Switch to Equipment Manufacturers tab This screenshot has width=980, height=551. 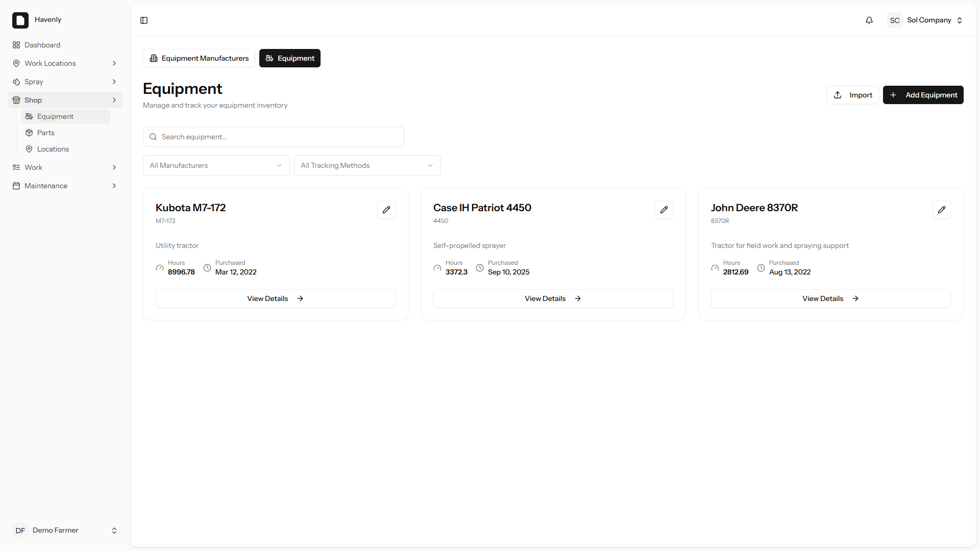199,58
